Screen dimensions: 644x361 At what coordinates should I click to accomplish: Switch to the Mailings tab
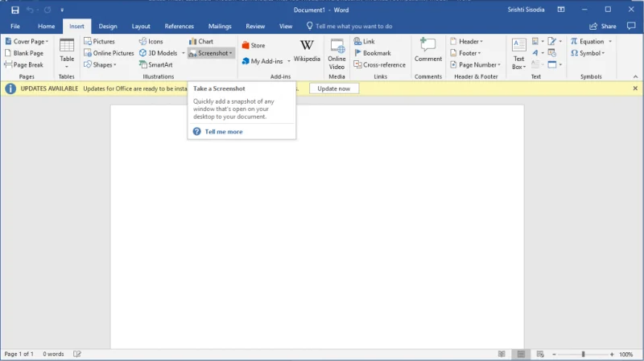pos(220,27)
